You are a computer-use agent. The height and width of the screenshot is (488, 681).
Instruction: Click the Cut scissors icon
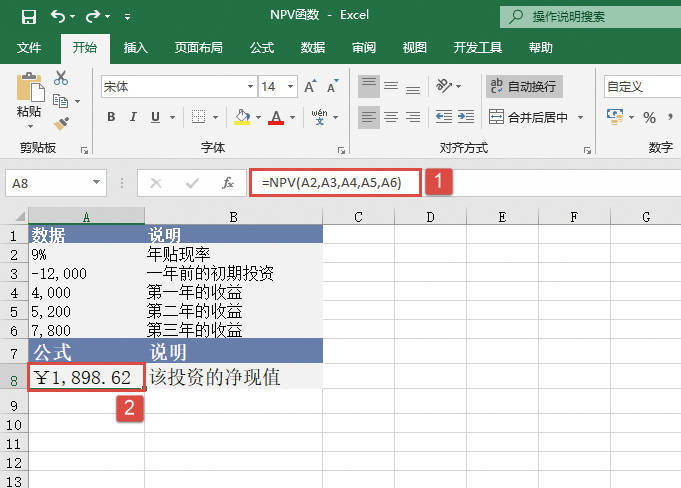(x=61, y=78)
